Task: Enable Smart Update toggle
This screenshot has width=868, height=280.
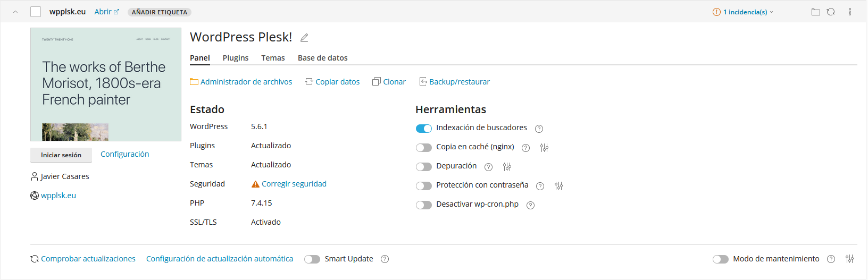Action: click(312, 259)
